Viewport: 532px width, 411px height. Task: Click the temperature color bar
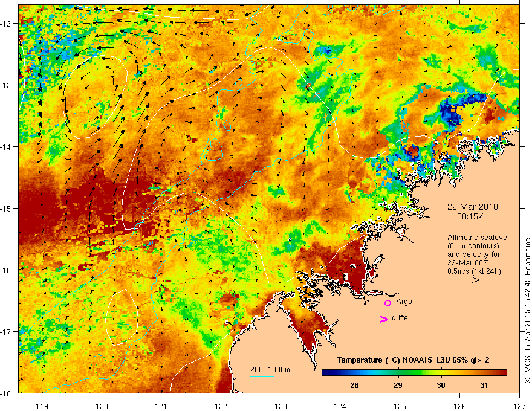pyautogui.click(x=414, y=373)
